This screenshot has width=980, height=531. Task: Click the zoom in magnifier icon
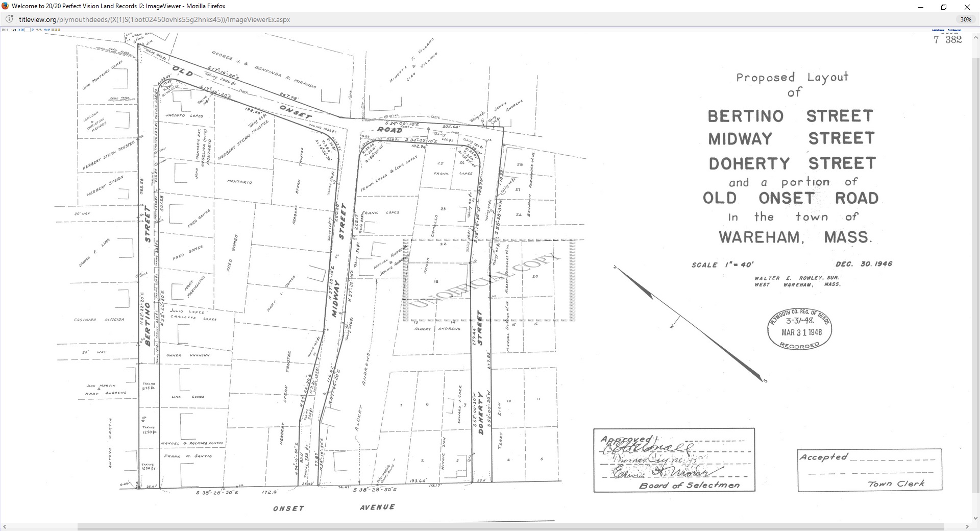click(40, 30)
